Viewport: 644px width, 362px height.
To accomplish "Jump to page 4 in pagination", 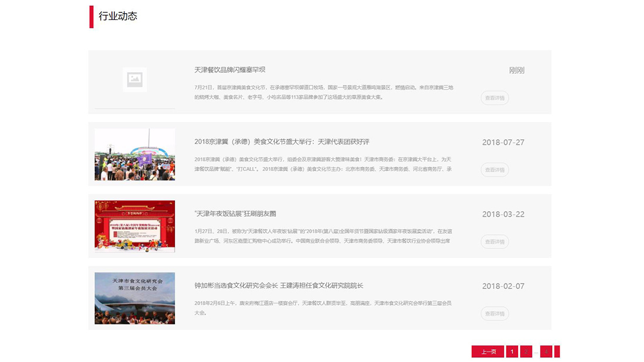I will (x=546, y=351).
